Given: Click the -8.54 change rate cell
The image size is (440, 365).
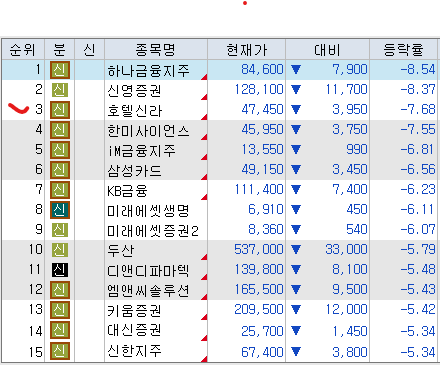Looking at the screenshot, I should pyautogui.click(x=418, y=69).
